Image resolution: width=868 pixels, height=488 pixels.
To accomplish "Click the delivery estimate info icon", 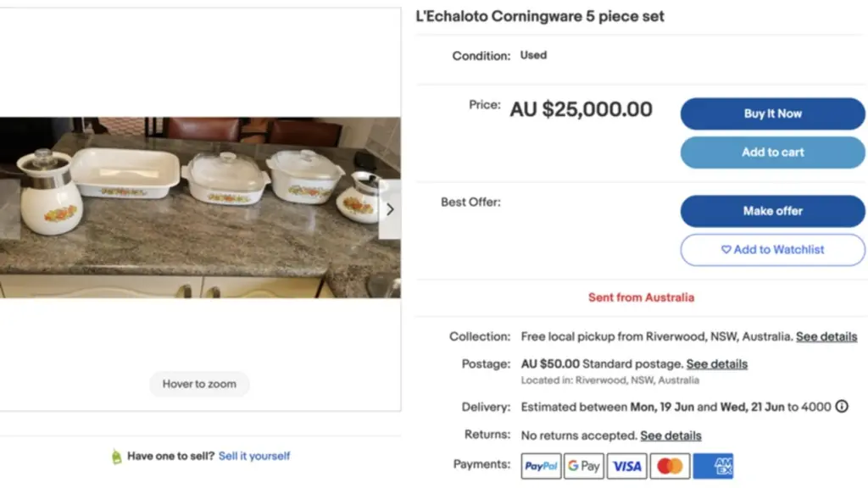I will 842,407.
